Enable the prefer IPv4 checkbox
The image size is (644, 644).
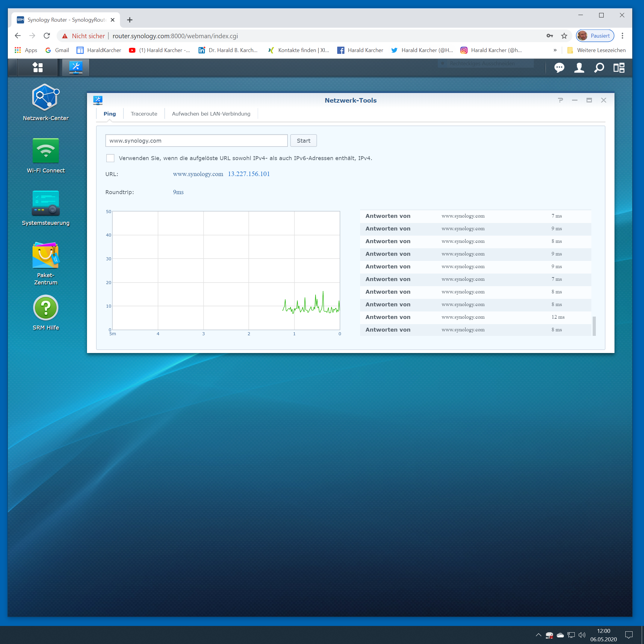pos(110,158)
